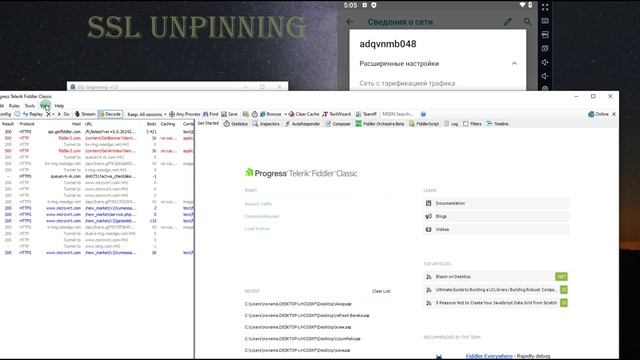Select the queuev4.vk.com HTTPS session row
Screen dimensions: 640x360
pos(97,176)
